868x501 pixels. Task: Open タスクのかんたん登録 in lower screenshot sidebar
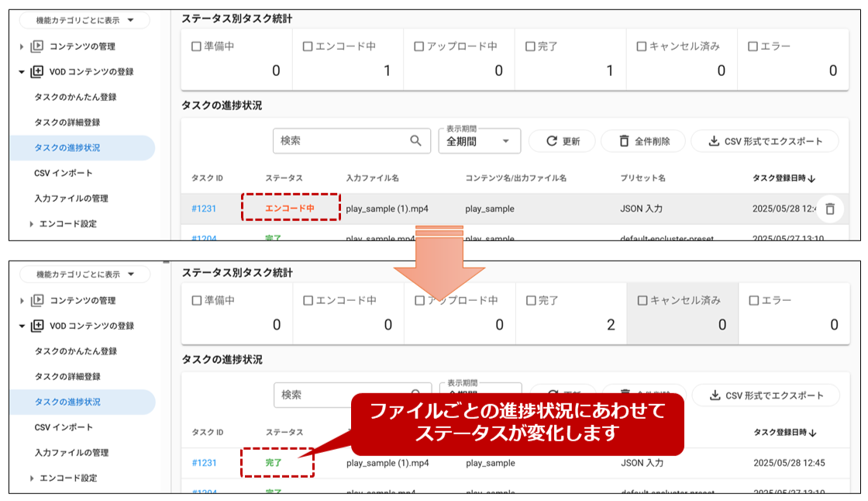coord(76,351)
